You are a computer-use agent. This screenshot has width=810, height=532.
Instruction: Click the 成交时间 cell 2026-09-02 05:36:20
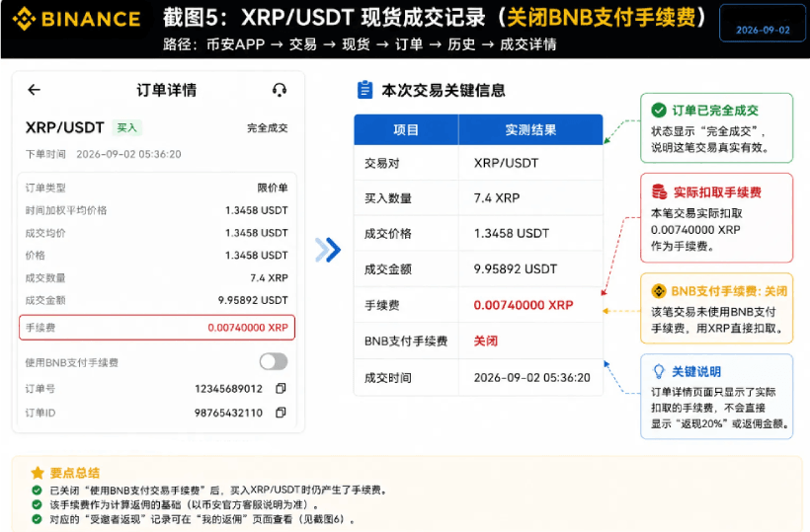(x=532, y=378)
